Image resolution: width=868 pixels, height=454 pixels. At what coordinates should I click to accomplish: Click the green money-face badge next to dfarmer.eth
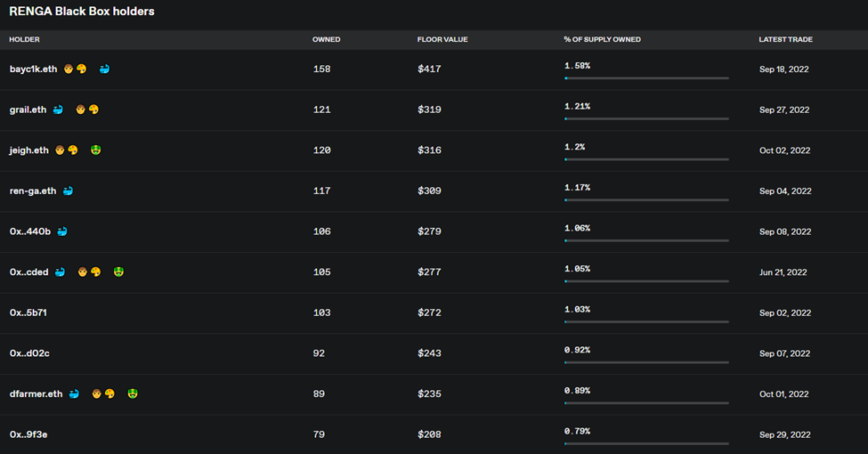coord(133,393)
